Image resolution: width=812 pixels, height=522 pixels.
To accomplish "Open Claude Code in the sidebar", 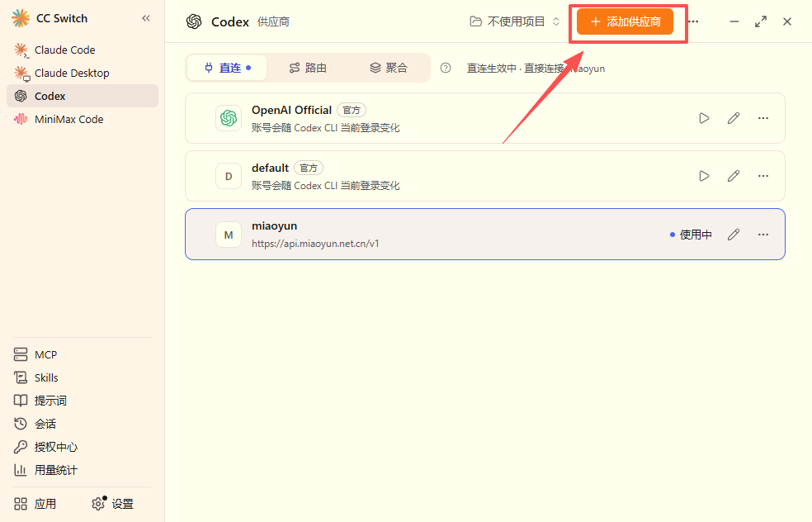I will pyautogui.click(x=83, y=50).
